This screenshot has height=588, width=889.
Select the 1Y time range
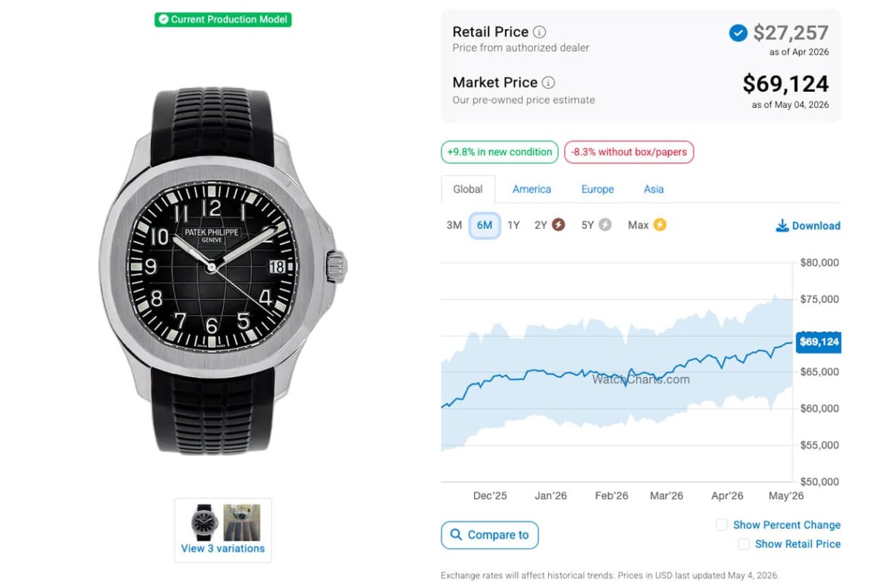pyautogui.click(x=513, y=225)
